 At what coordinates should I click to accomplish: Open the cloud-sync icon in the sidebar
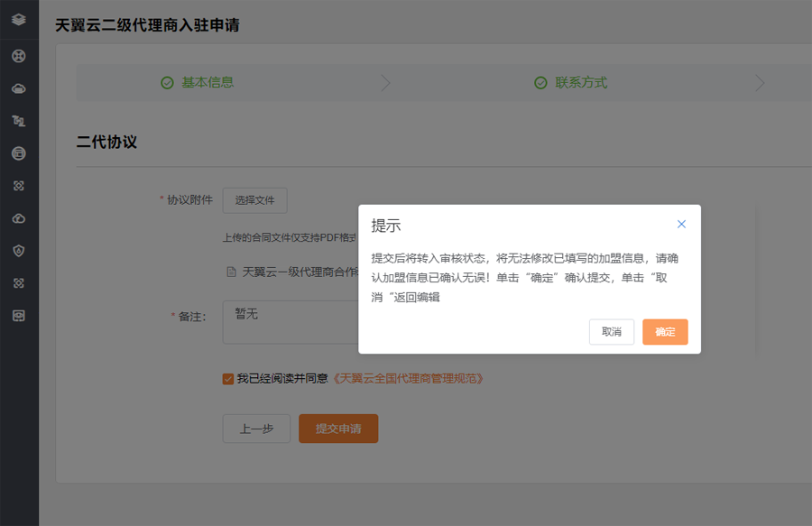point(19,218)
